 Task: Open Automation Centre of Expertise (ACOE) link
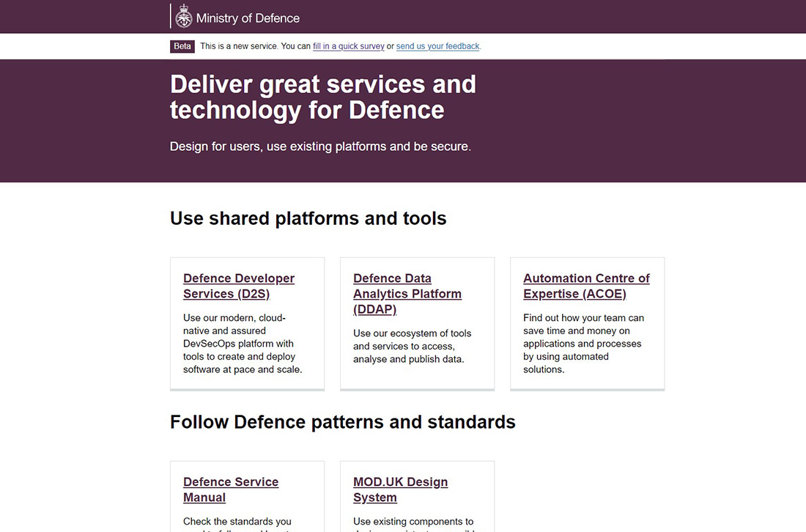click(586, 286)
